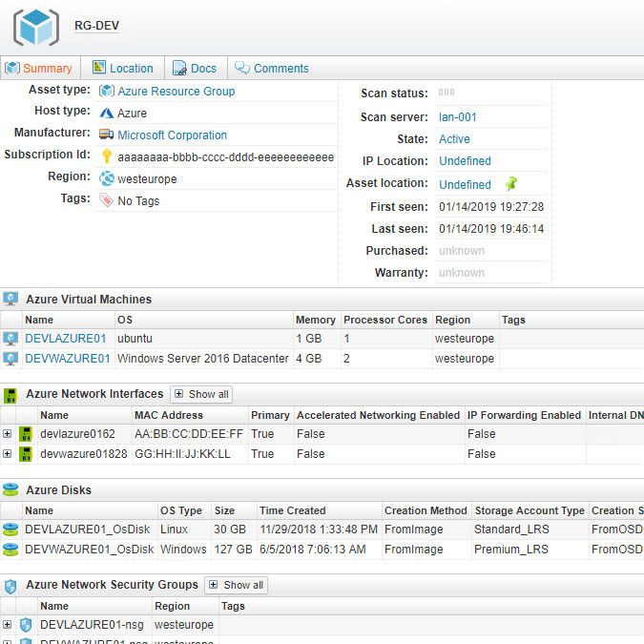The width and height of the screenshot is (644, 644).
Task: Click the RG-DEV resource group cube icon
Action: 35,27
